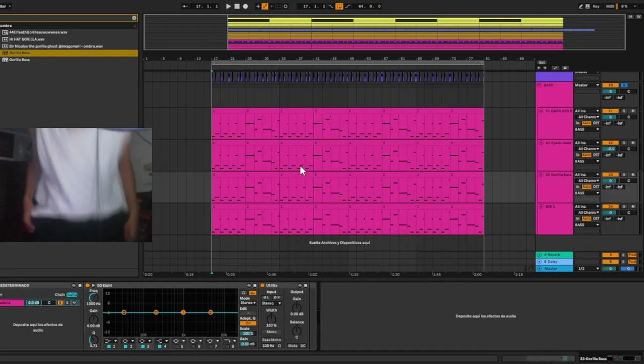This screenshot has height=364, width=644.
Task: Save the Utility preset with disk icon
Action: 306,285
